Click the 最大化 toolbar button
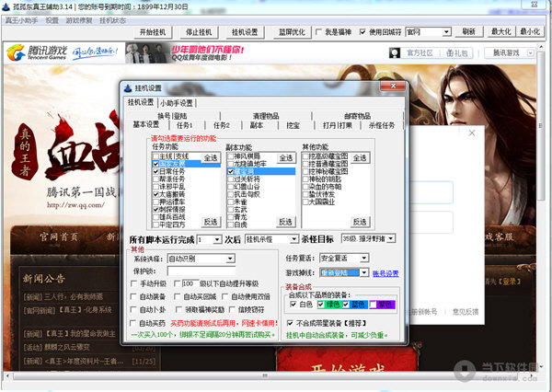552x392 pixels. pyautogui.click(x=501, y=32)
